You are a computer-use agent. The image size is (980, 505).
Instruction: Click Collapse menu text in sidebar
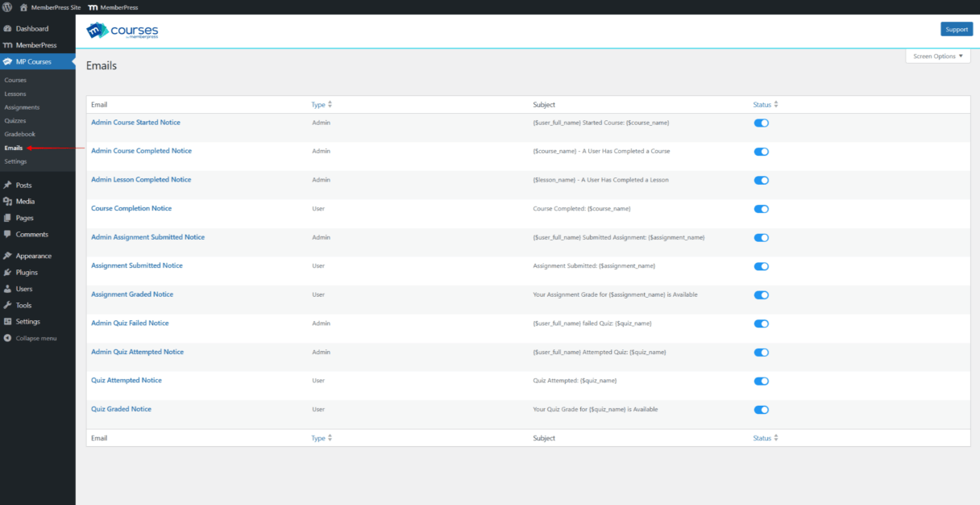coord(36,338)
